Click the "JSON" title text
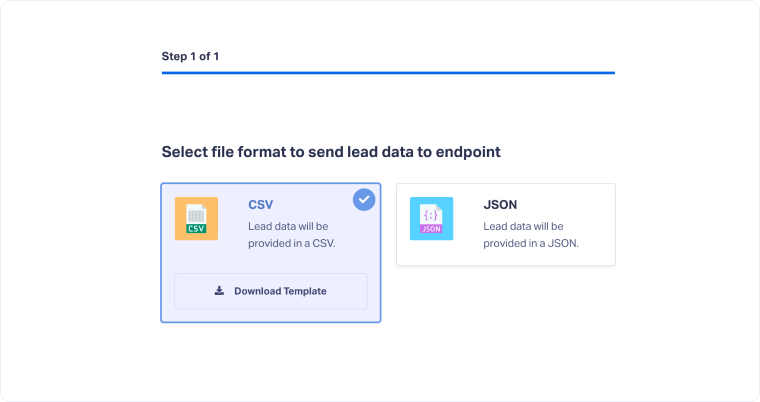The image size is (760, 402). [500, 205]
